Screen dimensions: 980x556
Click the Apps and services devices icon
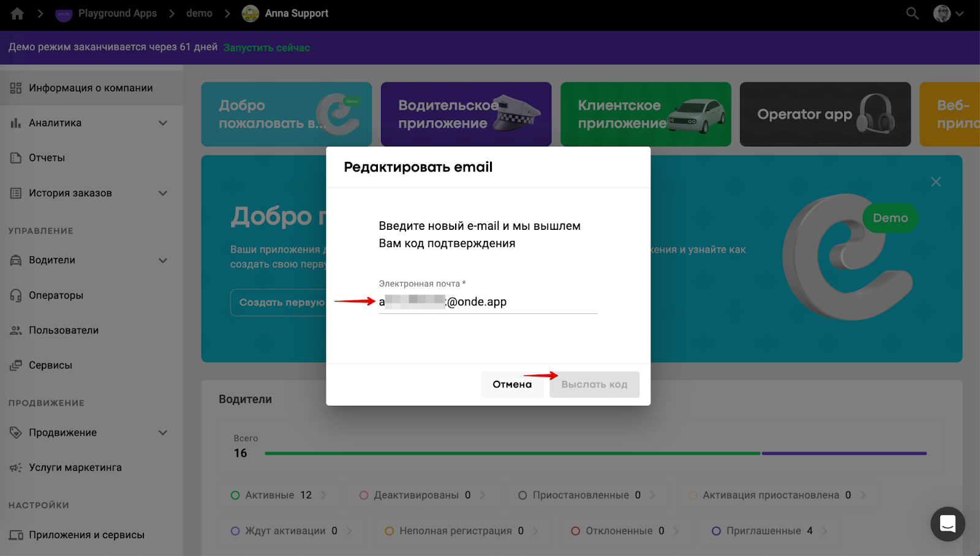(16, 535)
